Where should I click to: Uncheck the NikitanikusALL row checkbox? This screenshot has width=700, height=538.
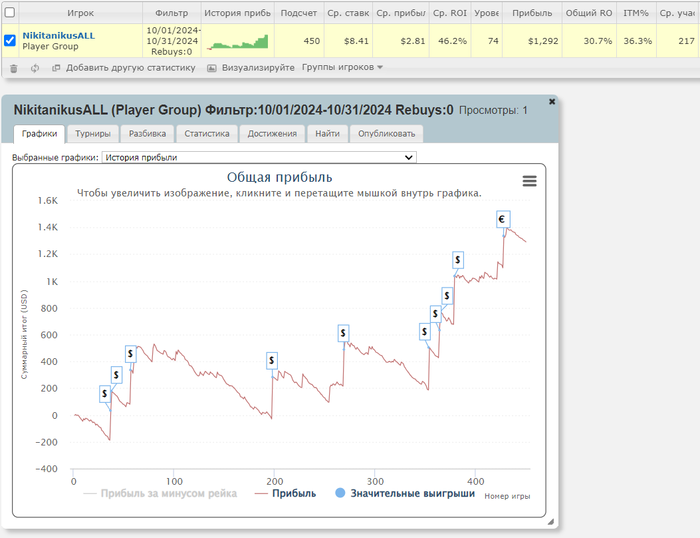[9, 41]
